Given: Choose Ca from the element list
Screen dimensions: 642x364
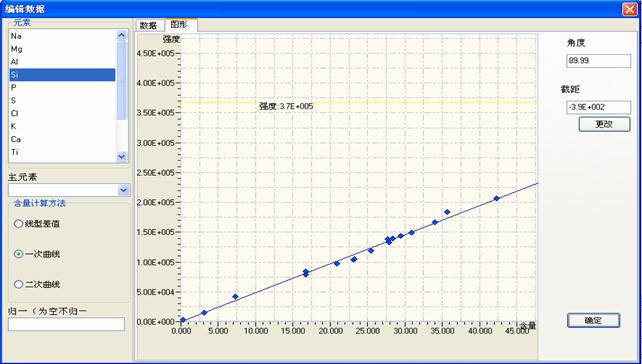Looking at the screenshot, I should coord(62,139).
